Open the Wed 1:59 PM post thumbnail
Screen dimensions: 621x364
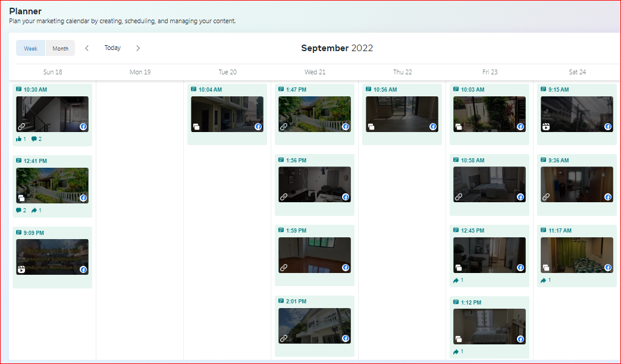[x=315, y=255]
